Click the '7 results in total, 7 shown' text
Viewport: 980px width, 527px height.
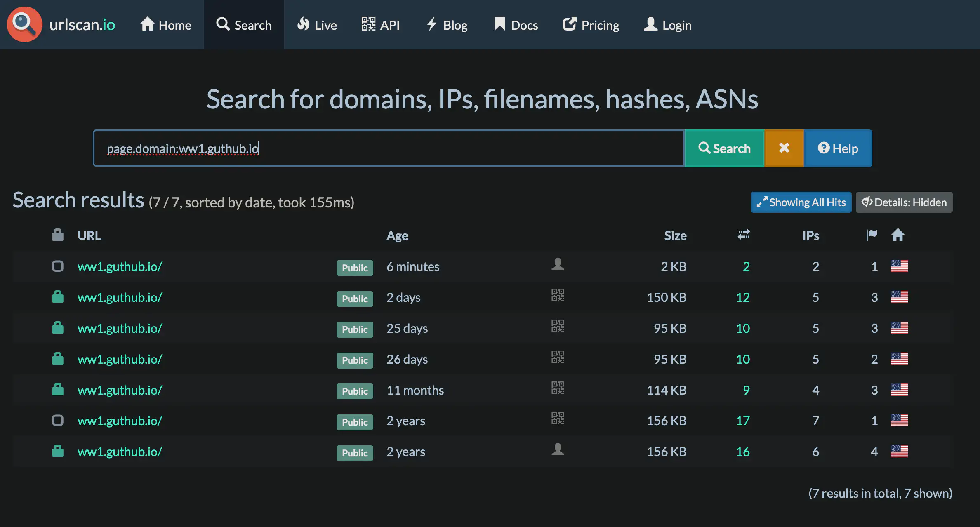click(x=880, y=493)
